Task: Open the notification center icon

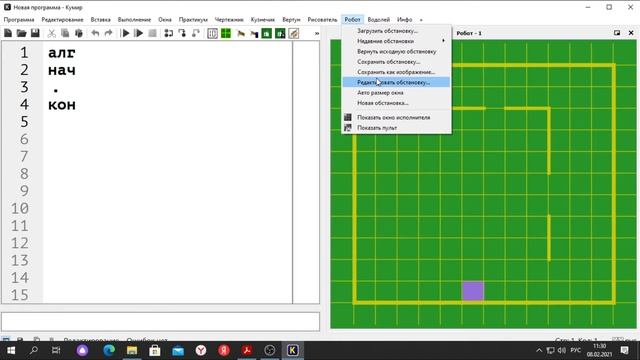Action: pyautogui.click(x=624, y=350)
